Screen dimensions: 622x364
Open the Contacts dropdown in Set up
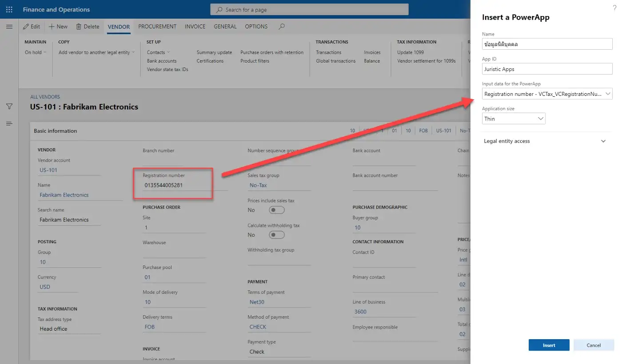coord(158,52)
